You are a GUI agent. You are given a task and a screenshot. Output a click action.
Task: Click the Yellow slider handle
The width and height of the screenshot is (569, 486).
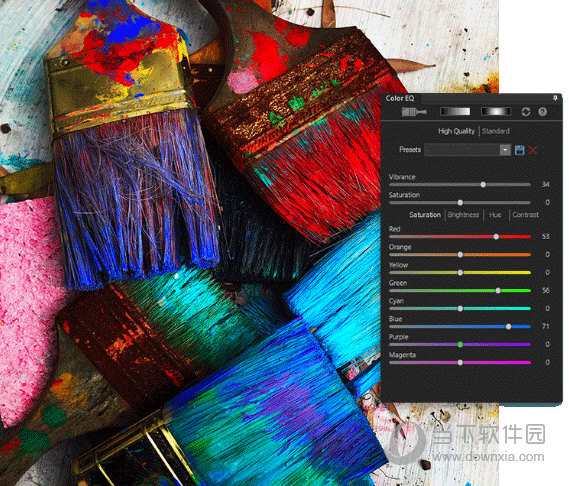460,273
